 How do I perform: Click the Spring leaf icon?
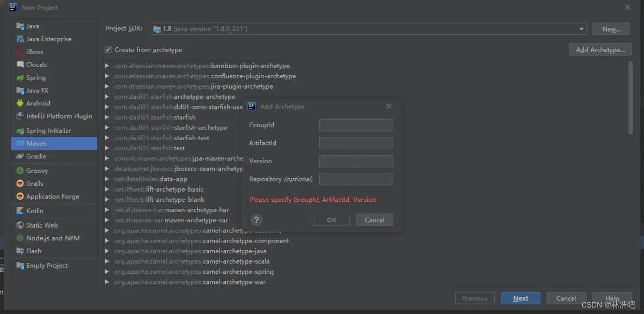[x=20, y=77]
